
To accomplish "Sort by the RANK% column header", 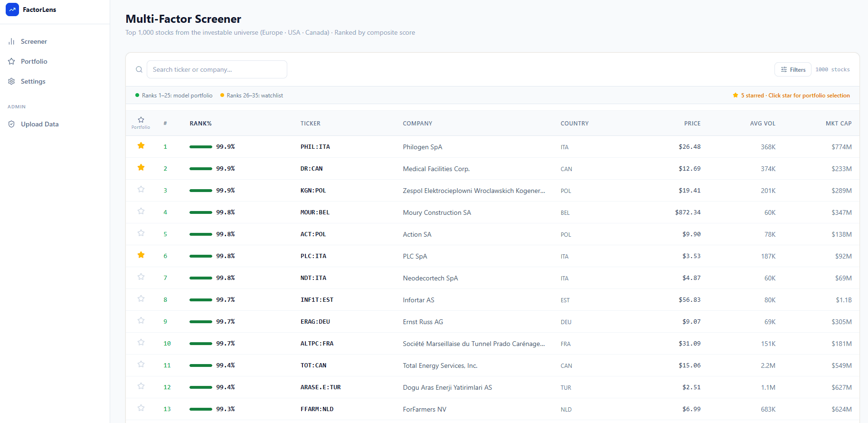I will point(201,124).
